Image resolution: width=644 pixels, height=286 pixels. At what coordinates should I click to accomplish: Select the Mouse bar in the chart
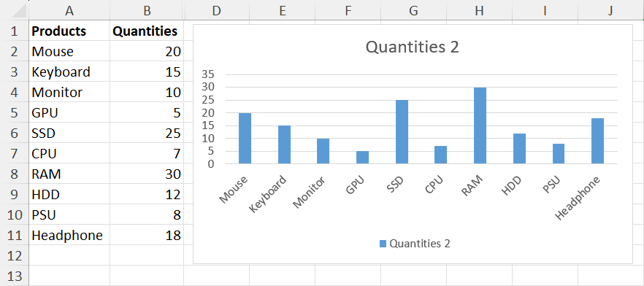pos(245,139)
